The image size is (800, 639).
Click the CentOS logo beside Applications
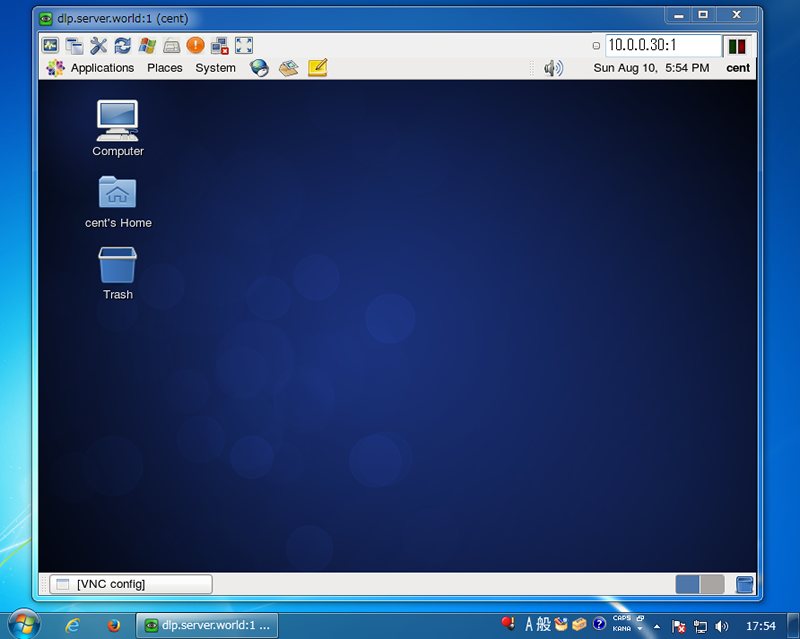(55, 68)
